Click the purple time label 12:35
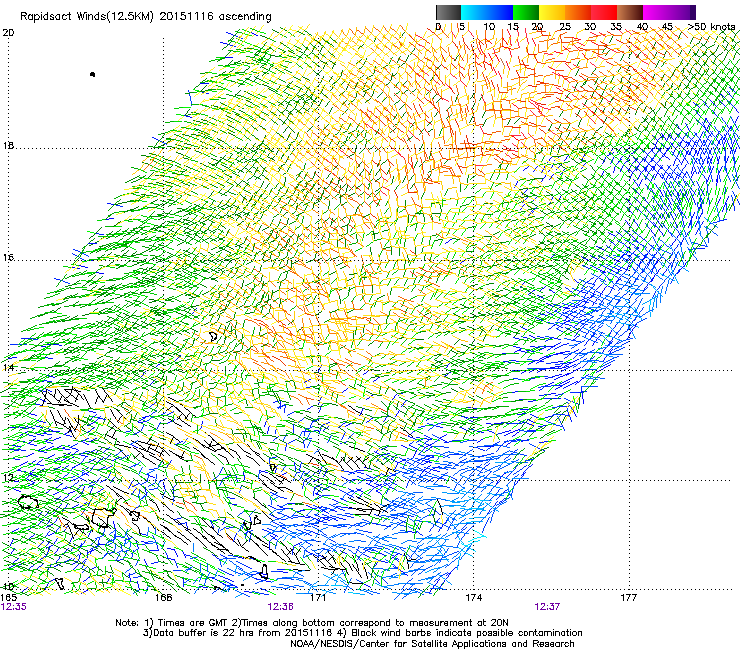 14,607
